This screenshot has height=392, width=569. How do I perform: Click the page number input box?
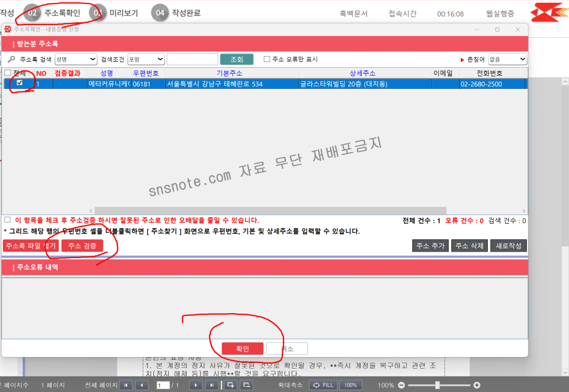[x=163, y=385]
